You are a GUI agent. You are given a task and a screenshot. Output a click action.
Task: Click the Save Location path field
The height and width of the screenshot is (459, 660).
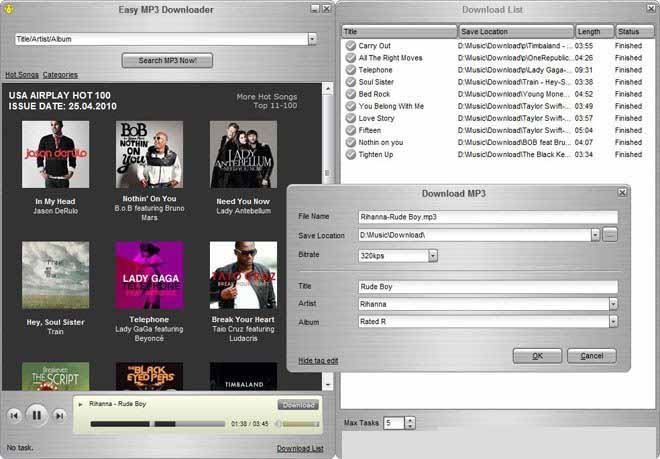(x=475, y=235)
